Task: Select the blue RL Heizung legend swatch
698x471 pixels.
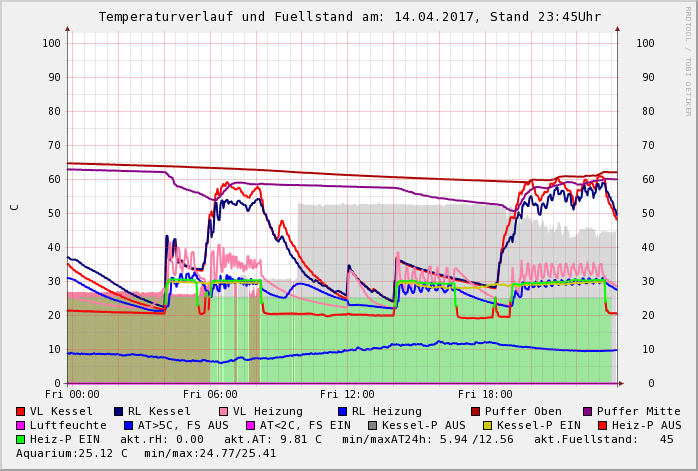Action: coord(342,411)
